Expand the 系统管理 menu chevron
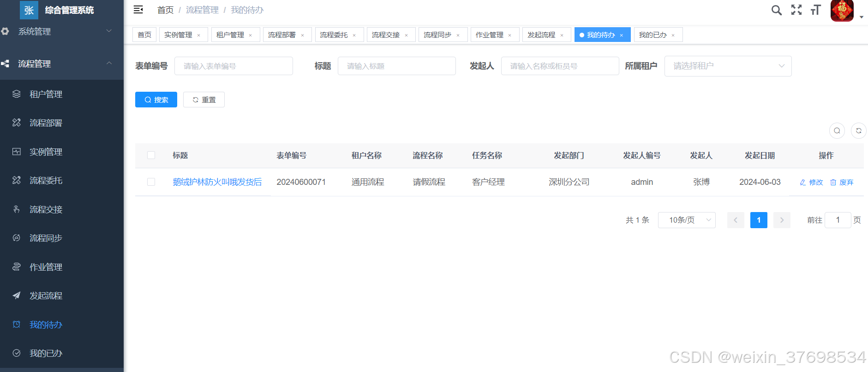 pyautogui.click(x=109, y=31)
